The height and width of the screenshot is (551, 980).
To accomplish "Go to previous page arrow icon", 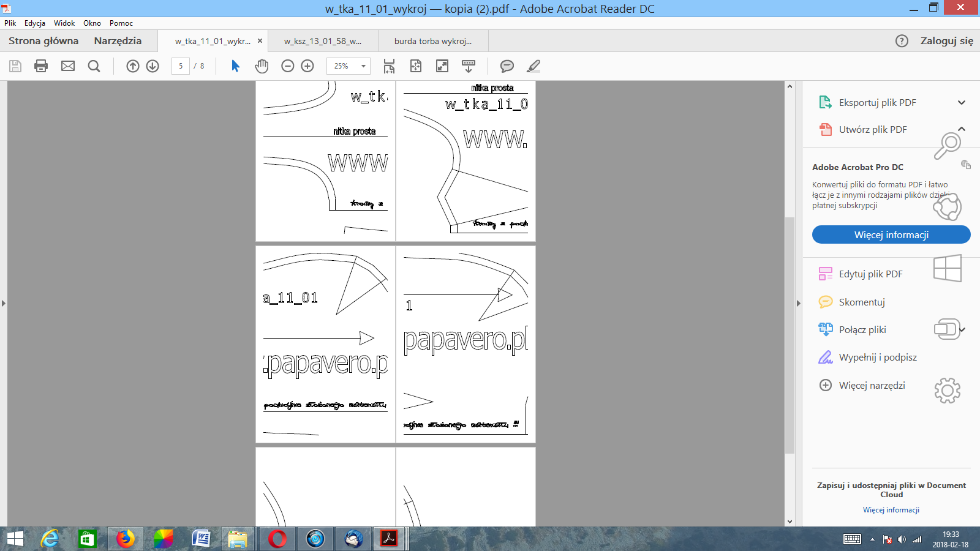I will (x=133, y=66).
